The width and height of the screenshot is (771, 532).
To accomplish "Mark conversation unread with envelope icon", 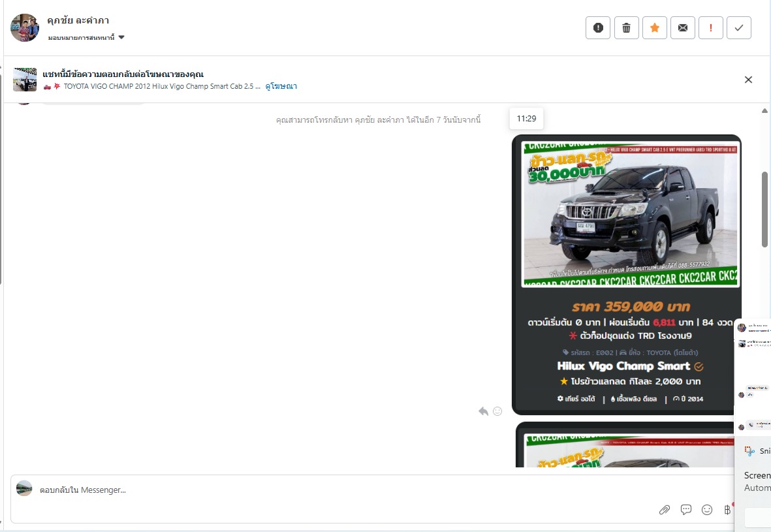I will [x=682, y=27].
